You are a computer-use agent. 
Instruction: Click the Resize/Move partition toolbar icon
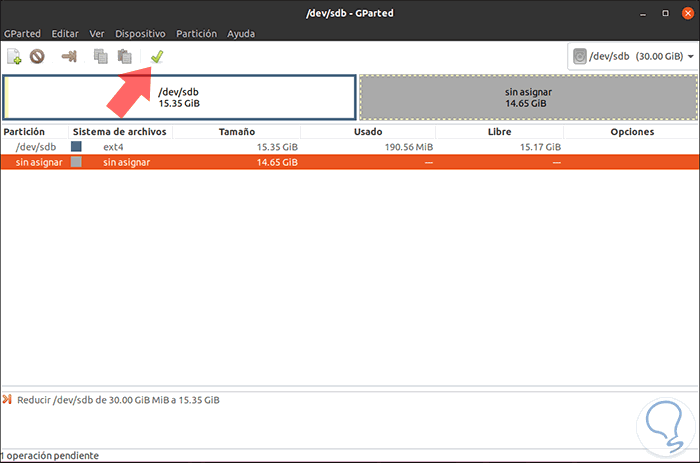[69, 57]
